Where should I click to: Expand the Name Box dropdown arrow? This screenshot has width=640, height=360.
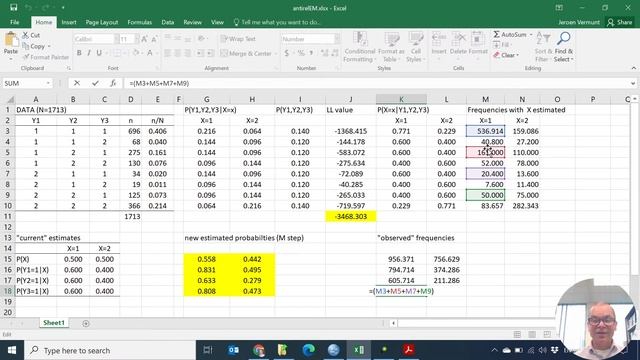[48, 83]
